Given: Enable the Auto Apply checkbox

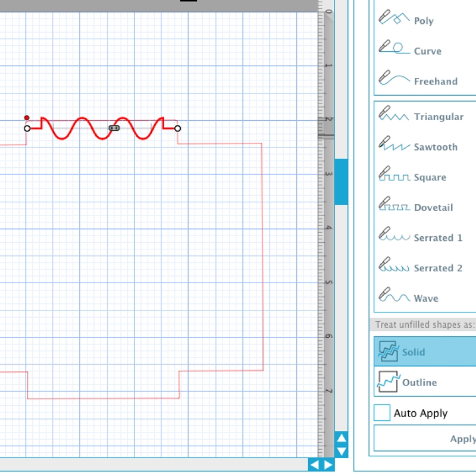Looking at the screenshot, I should [381, 412].
